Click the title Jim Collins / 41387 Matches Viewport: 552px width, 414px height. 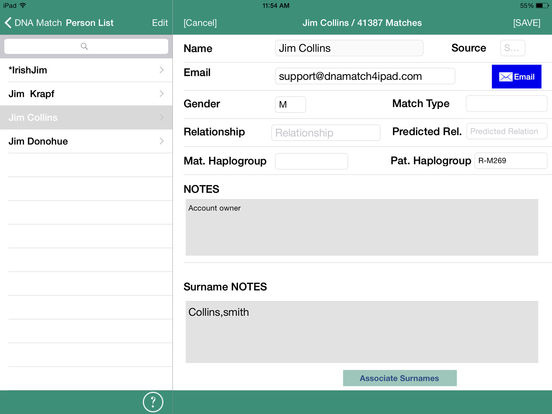click(362, 23)
